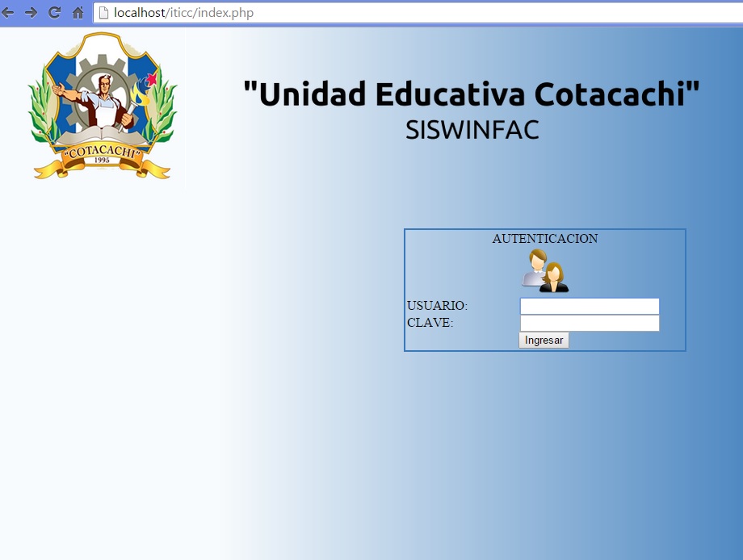Reload the page with the refresh icon
This screenshot has width=743, height=560.
[54, 13]
